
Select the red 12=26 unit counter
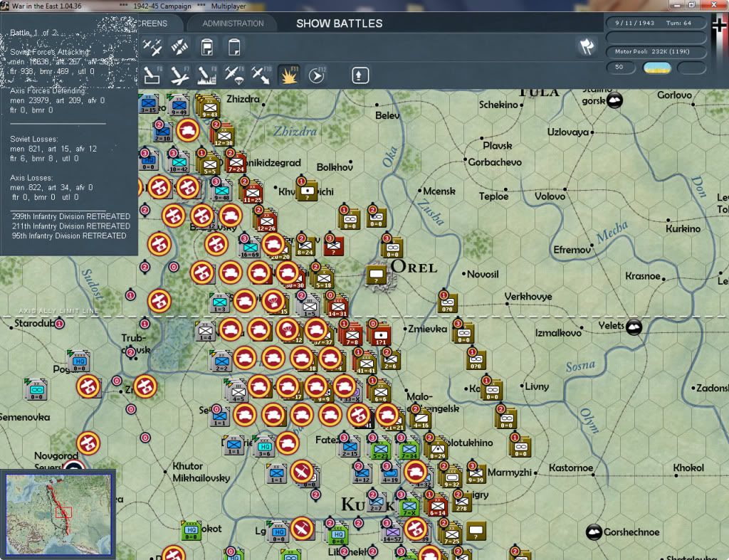point(266,221)
